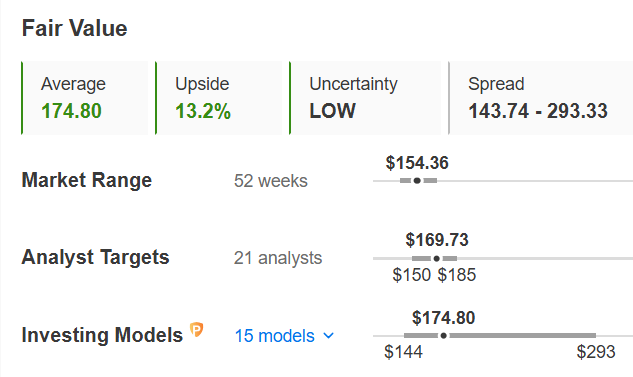Expand the 15 models chevron arrow

tap(329, 336)
